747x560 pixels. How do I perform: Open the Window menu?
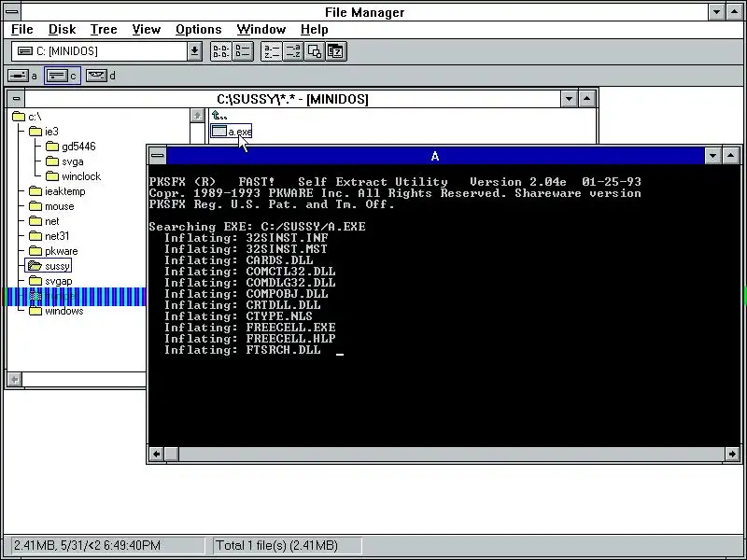click(261, 30)
